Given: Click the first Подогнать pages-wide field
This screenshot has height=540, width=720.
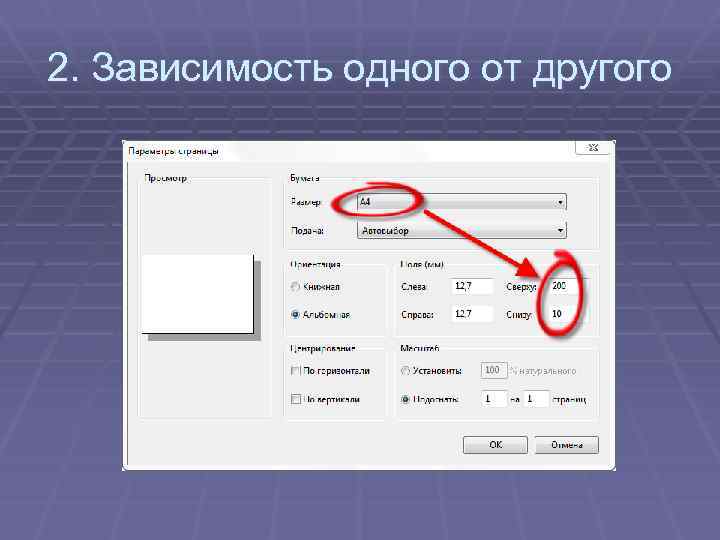Looking at the screenshot, I should point(494,399).
